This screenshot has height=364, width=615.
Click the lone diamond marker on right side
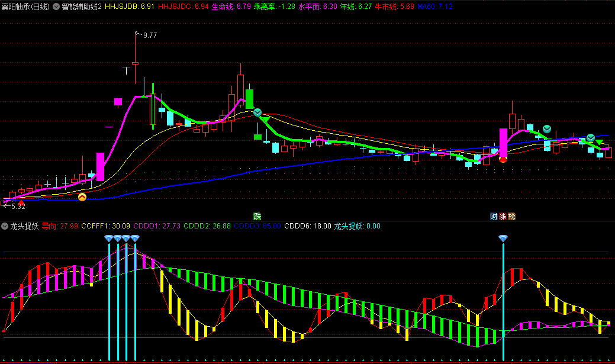pos(503,238)
